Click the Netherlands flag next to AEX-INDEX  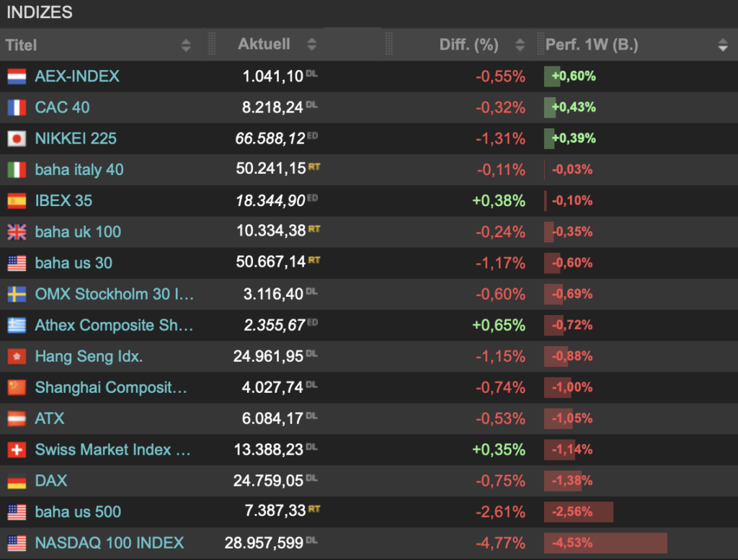click(17, 76)
